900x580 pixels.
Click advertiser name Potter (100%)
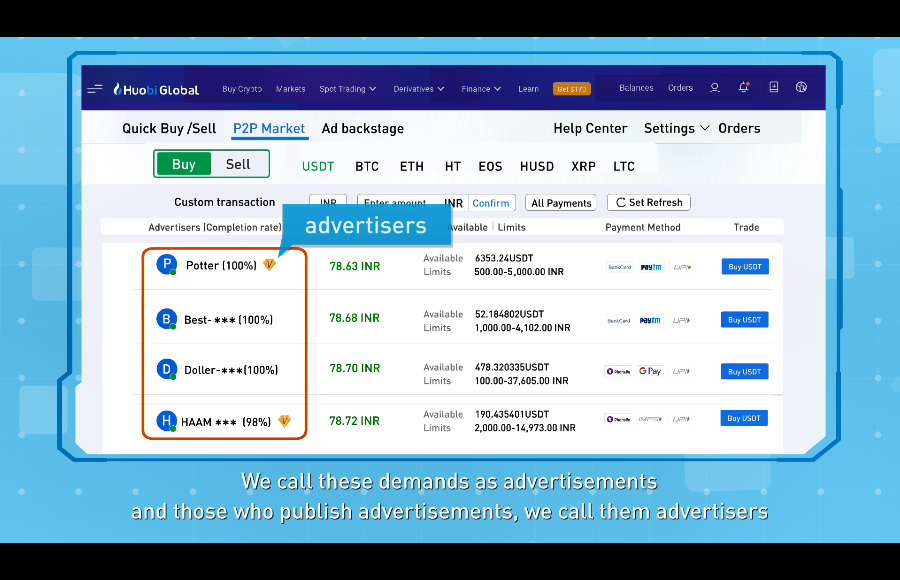(x=221, y=265)
